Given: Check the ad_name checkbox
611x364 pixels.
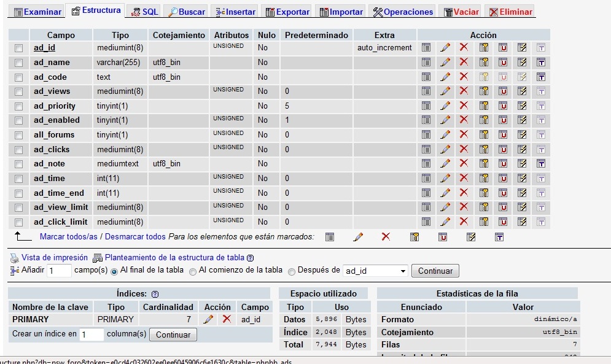Looking at the screenshot, I should click(18, 63).
